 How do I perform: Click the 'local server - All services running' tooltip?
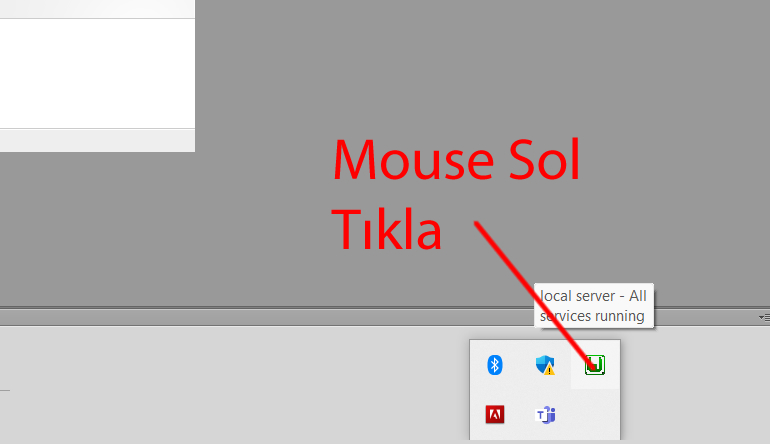pos(595,305)
